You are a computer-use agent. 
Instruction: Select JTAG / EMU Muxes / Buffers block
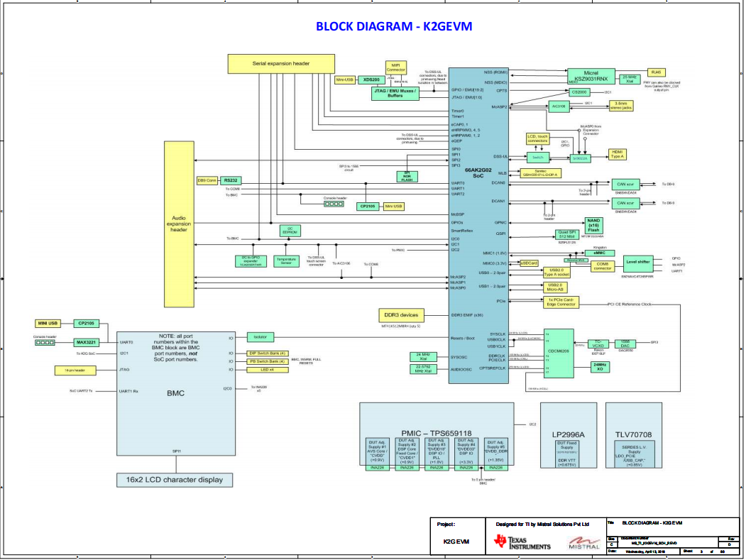pos(395,93)
